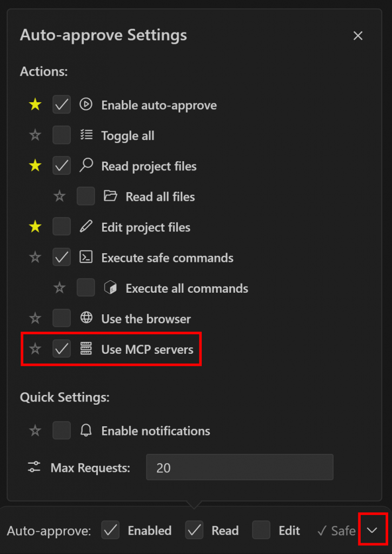This screenshot has height=554, width=392.
Task: Click the server icon for Use MCP servers
Action: point(87,349)
